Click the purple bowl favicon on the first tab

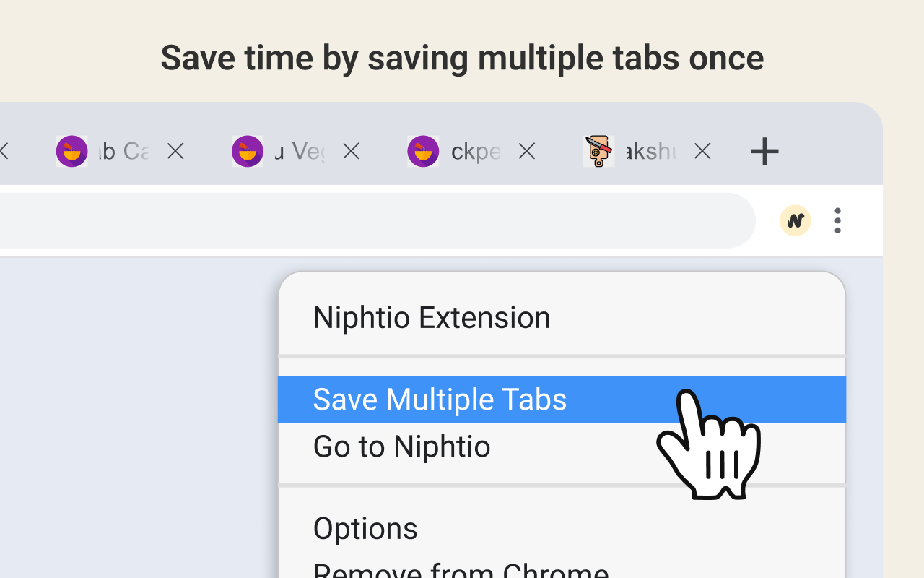tap(71, 151)
